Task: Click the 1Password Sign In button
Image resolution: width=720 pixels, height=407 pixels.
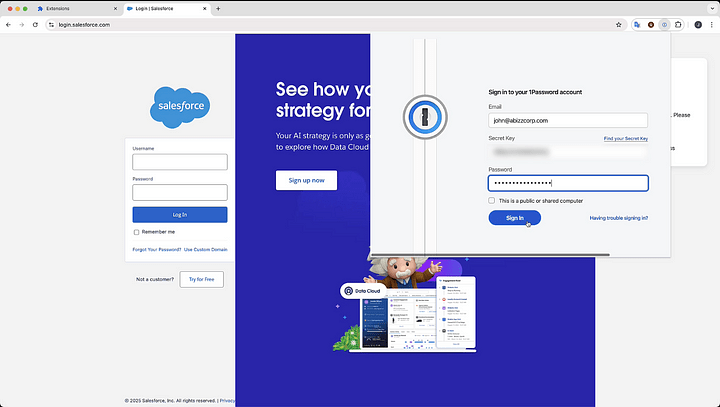Action: (514, 218)
